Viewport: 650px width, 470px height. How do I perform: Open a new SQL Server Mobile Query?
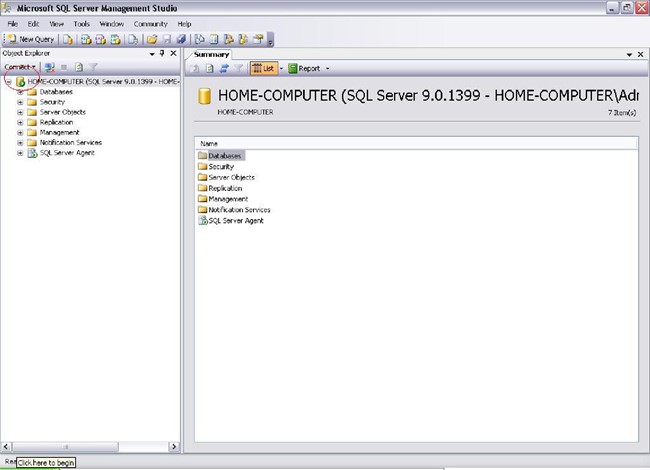(133, 39)
